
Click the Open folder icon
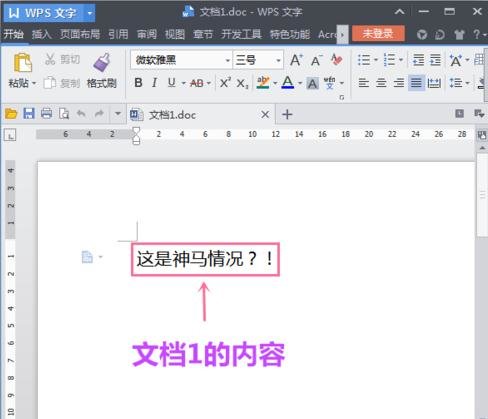tap(11, 114)
